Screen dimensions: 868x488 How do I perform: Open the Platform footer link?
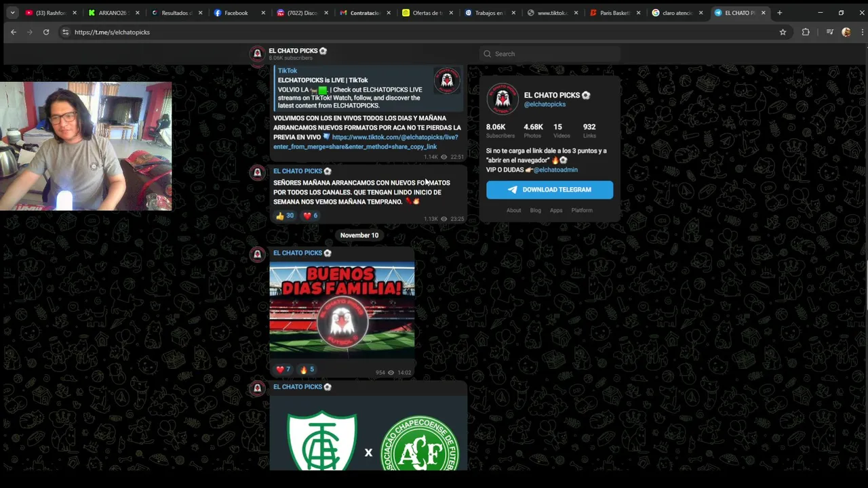(582, 210)
